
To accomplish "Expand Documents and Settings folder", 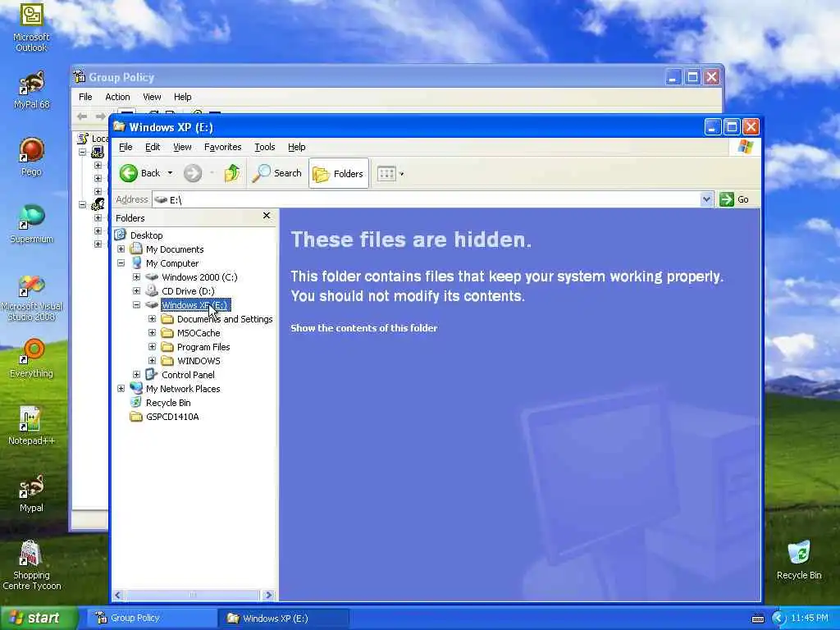I will pyautogui.click(x=152, y=319).
